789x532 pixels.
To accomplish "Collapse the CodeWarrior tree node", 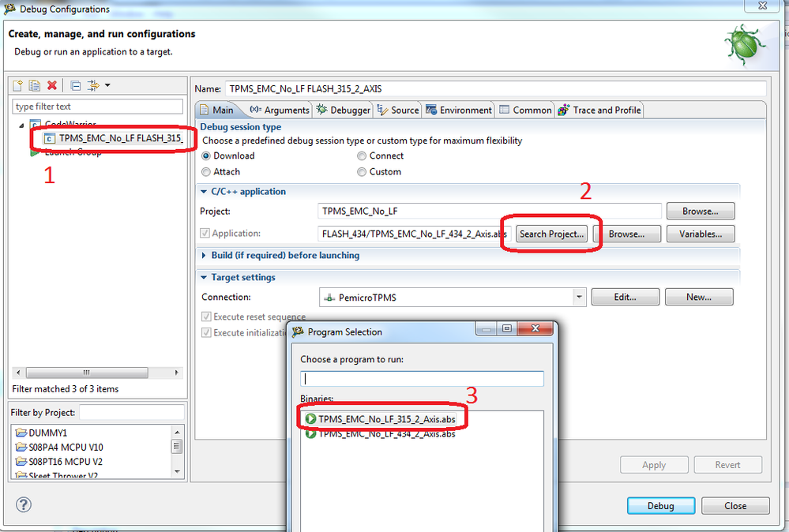I will 21,125.
